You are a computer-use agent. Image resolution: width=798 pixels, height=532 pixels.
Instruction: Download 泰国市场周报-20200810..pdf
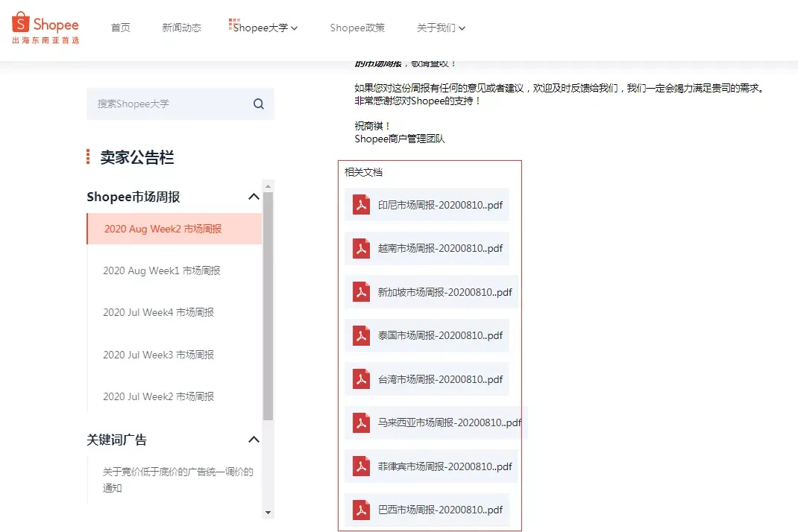point(427,336)
